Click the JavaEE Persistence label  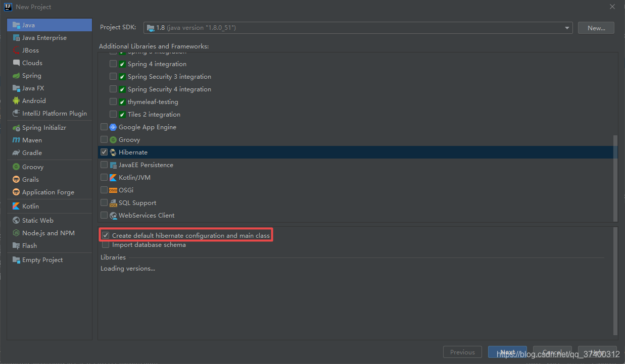click(x=146, y=165)
